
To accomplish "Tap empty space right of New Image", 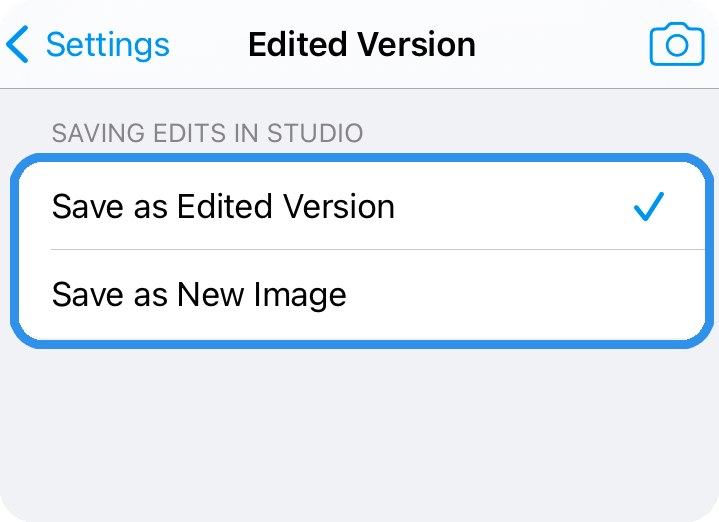I will 525,295.
